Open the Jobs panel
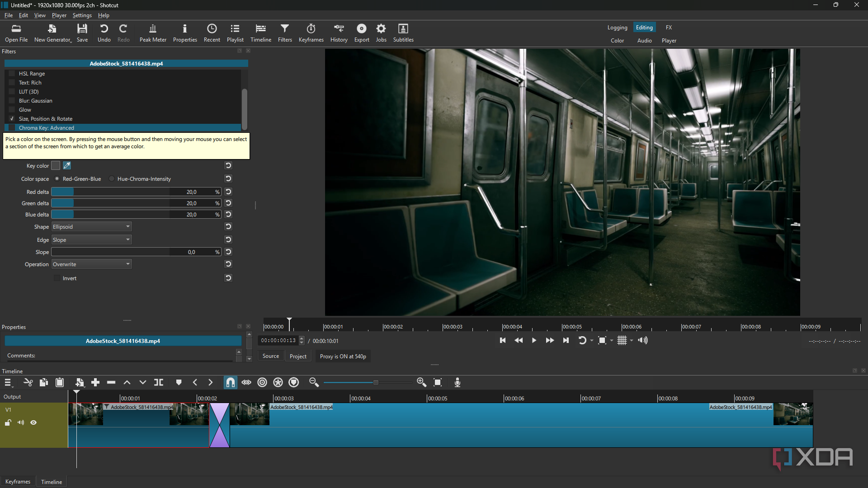Image resolution: width=868 pixels, height=488 pixels. 381,33
